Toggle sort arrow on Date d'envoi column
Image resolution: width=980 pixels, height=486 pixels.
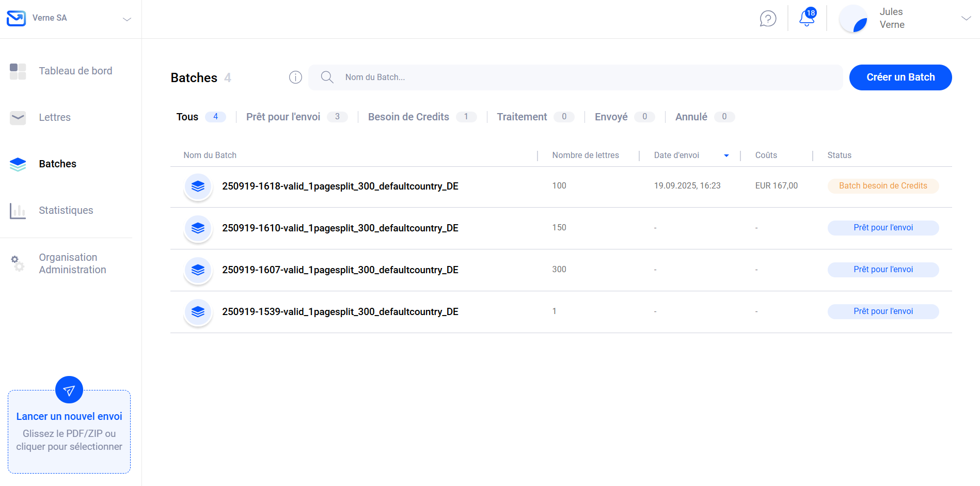click(x=726, y=155)
